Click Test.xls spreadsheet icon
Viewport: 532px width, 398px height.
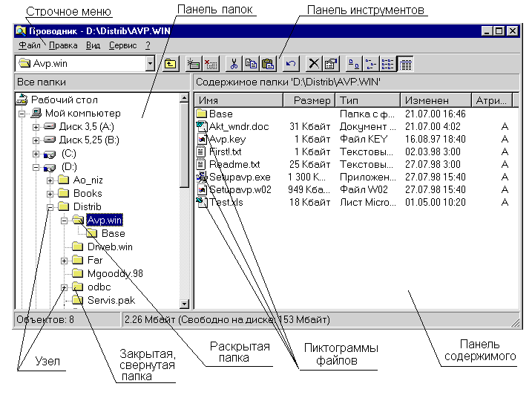click(202, 202)
